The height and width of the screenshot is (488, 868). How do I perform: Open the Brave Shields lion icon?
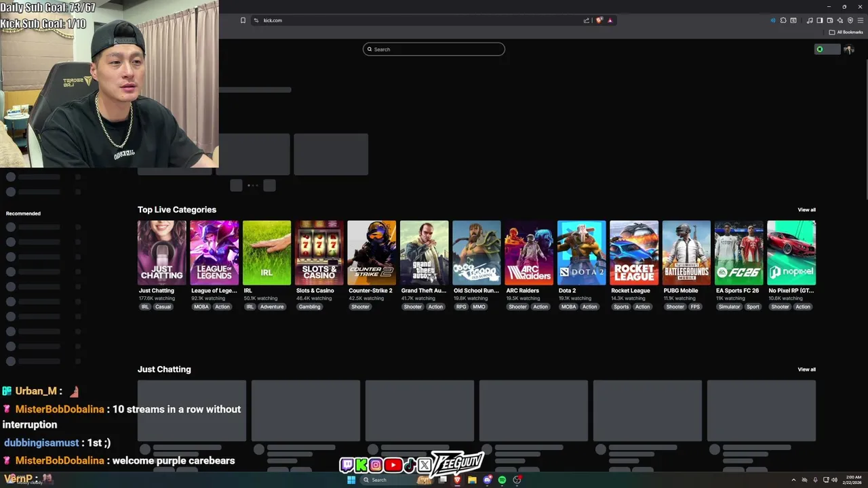point(599,20)
